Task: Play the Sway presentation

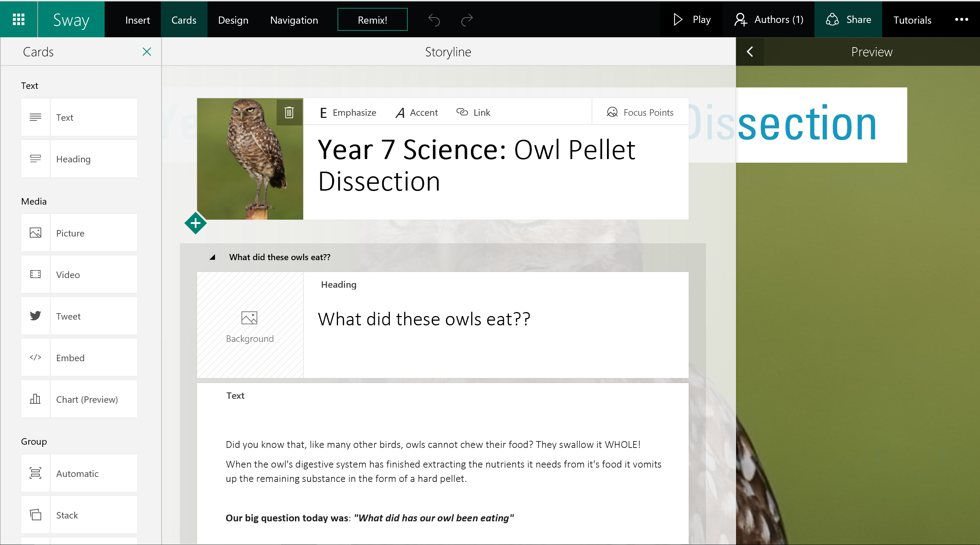Action: 692,20
